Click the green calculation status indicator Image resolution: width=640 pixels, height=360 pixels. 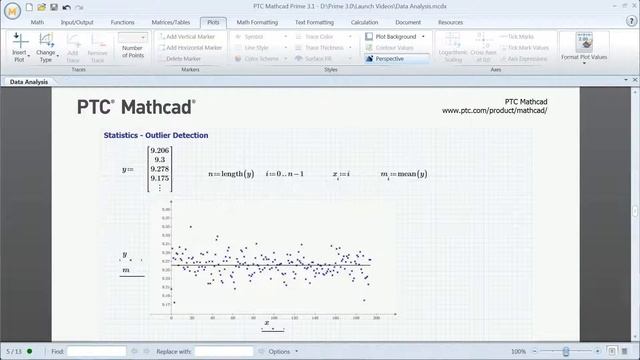click(x=29, y=351)
